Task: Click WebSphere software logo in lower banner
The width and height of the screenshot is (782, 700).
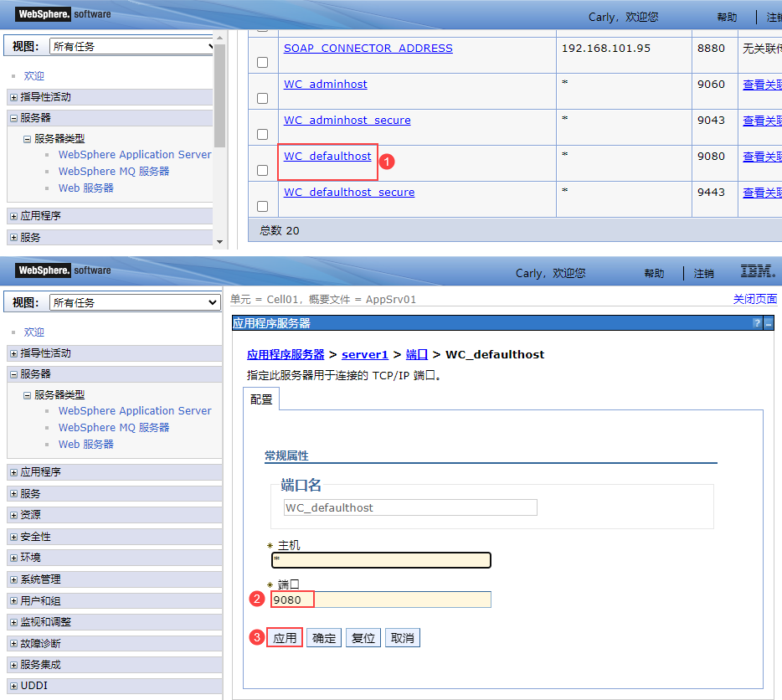Action: (x=63, y=270)
